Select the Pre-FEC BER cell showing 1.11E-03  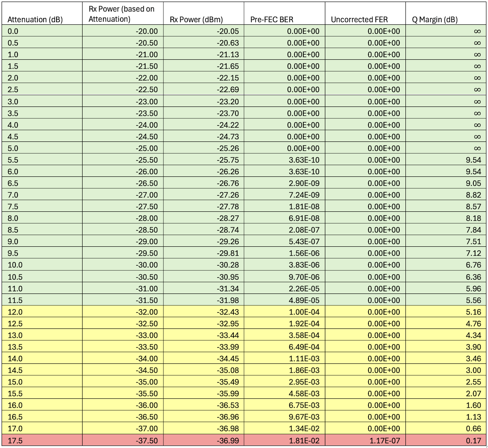(x=285, y=359)
